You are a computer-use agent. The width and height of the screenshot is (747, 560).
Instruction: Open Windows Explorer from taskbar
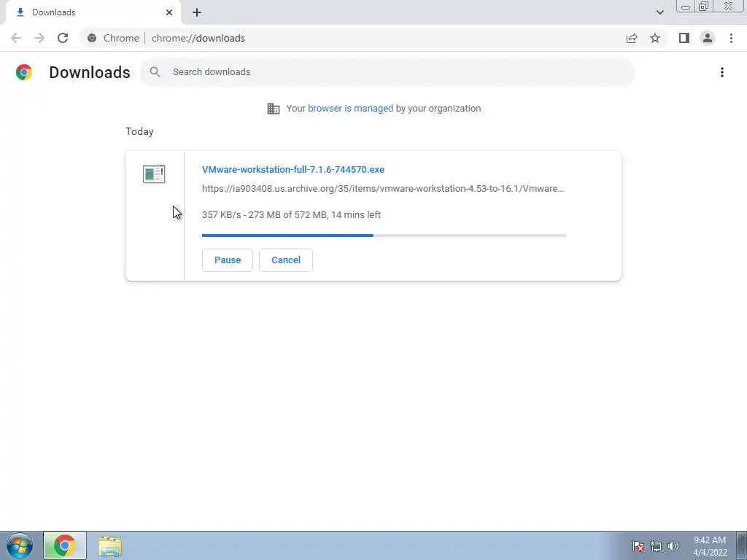click(110, 546)
